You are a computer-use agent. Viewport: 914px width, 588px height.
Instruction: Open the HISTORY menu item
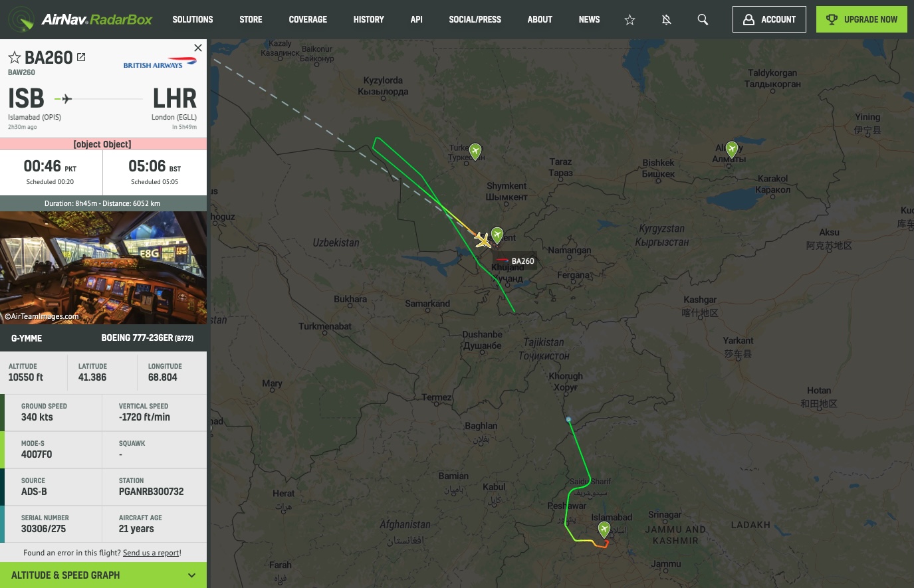[369, 19]
